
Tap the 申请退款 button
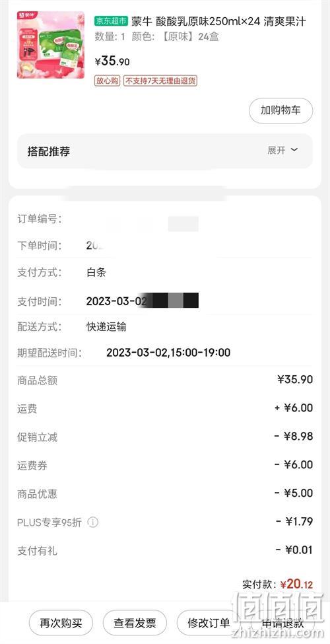282,623
